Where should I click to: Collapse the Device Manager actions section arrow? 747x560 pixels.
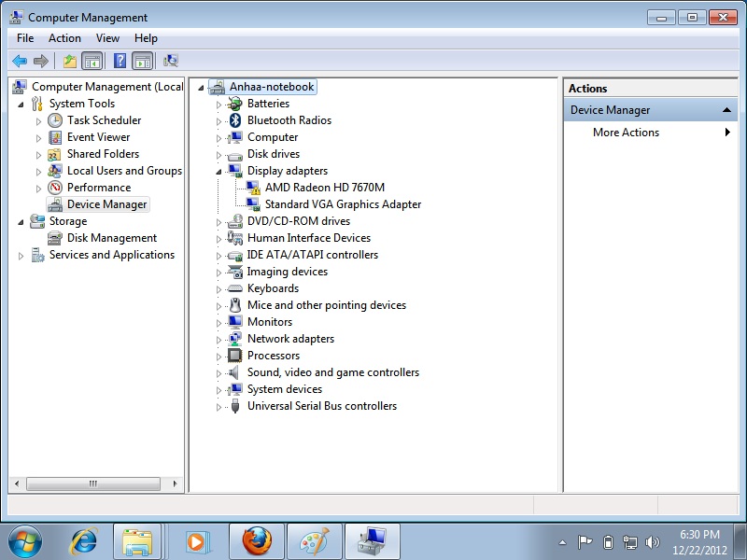[x=726, y=110]
